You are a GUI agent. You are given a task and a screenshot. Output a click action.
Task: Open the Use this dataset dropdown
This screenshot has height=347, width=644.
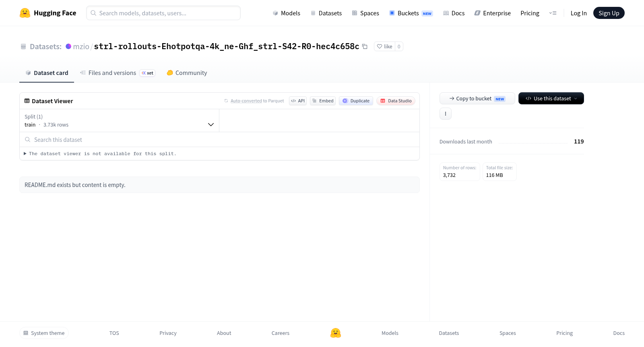(551, 98)
